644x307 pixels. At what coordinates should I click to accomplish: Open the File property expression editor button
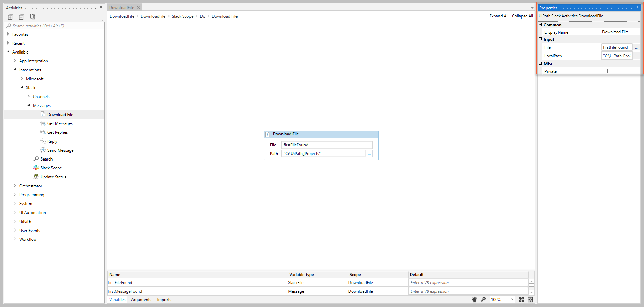point(636,47)
